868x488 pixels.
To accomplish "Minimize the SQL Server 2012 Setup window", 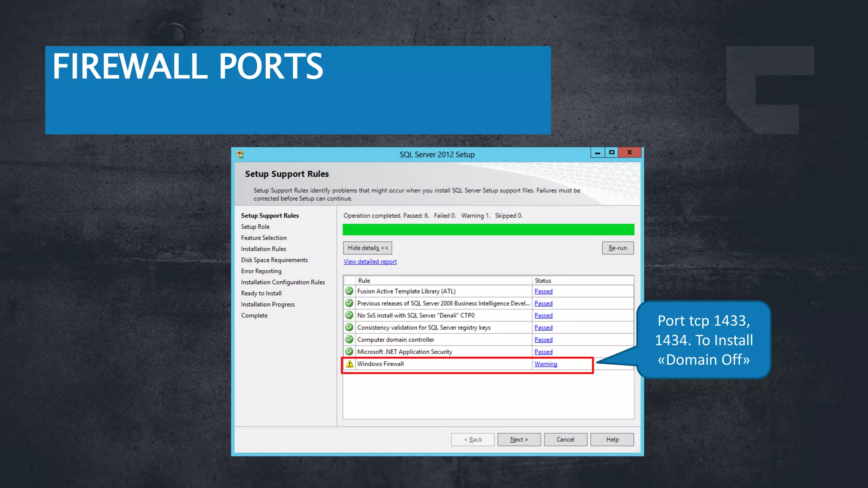I will (x=598, y=152).
